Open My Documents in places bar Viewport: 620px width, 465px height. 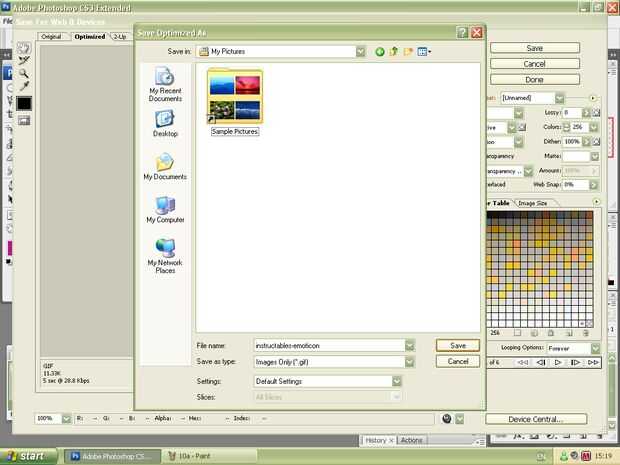coord(165,166)
